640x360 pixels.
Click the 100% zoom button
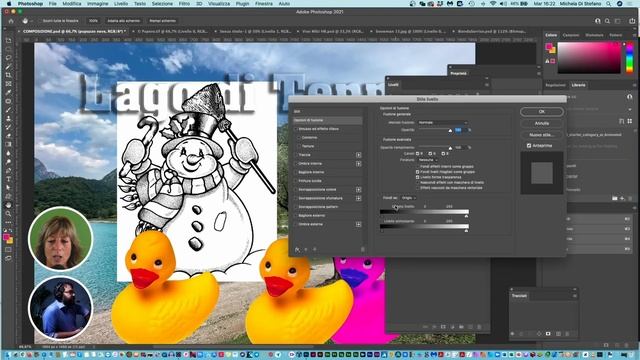click(93, 21)
